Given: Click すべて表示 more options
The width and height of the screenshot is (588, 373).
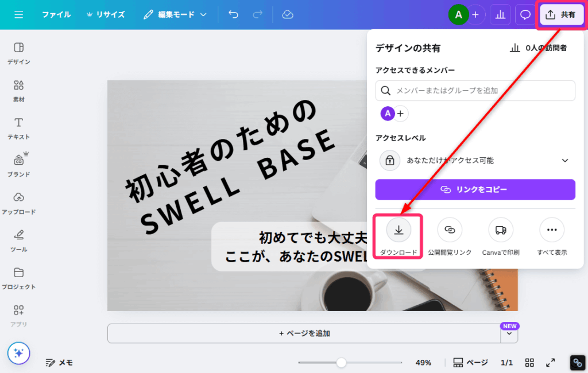Looking at the screenshot, I should tap(552, 236).
